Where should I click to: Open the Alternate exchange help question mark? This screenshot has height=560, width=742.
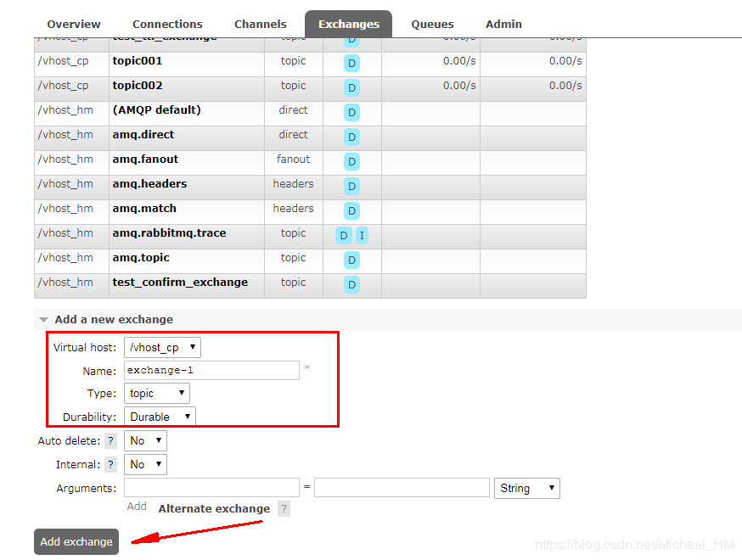tap(284, 508)
